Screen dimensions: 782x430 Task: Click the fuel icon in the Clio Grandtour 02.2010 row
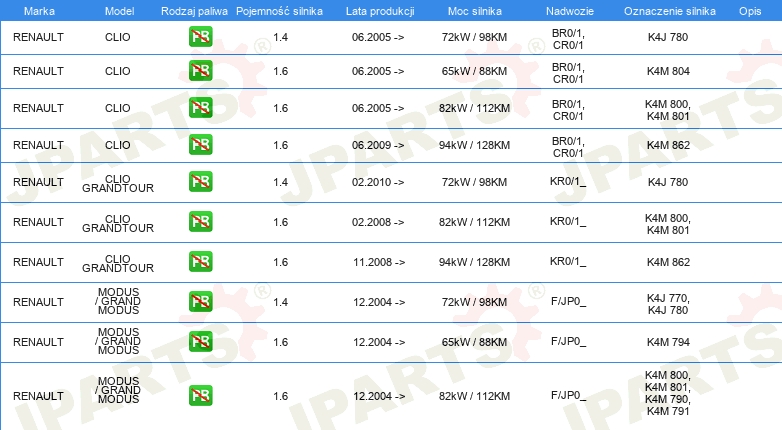tap(200, 181)
